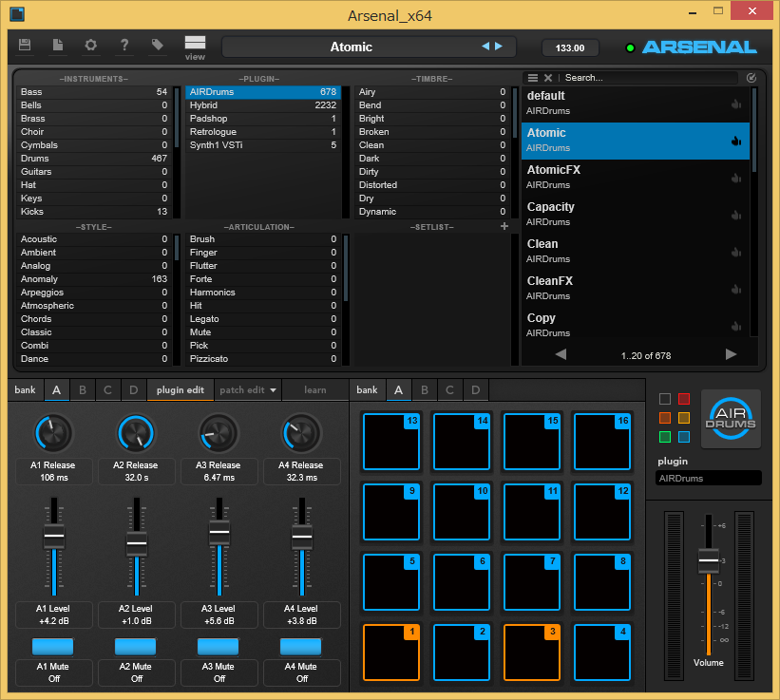This screenshot has width=780, height=700.
Task: Select Drums in the instruments list
Action: 93,159
